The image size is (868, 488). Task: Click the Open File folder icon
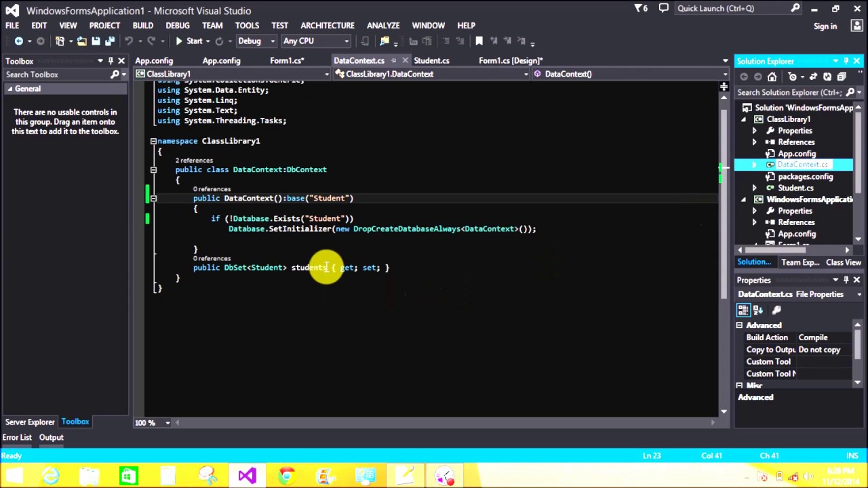point(81,41)
